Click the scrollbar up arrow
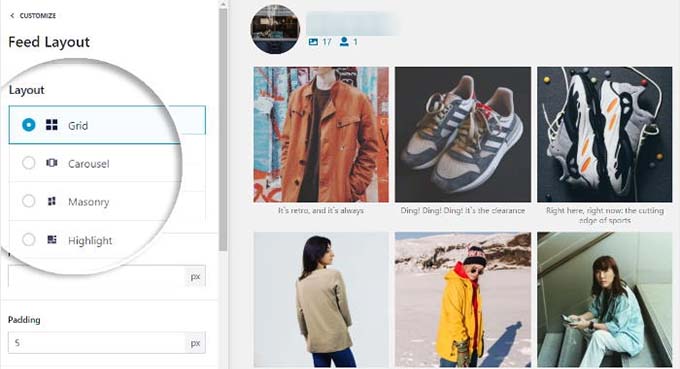Viewport: 680px width, 369px height. coord(223,4)
